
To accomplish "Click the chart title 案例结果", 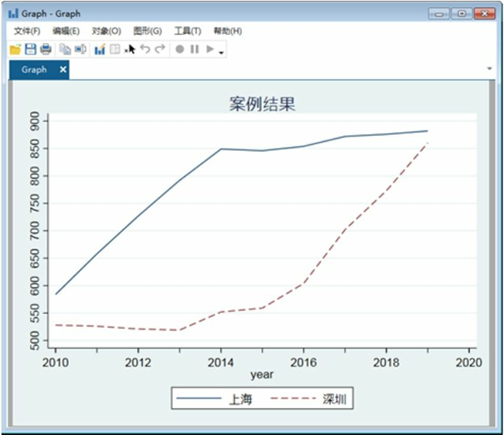I will (x=262, y=104).
